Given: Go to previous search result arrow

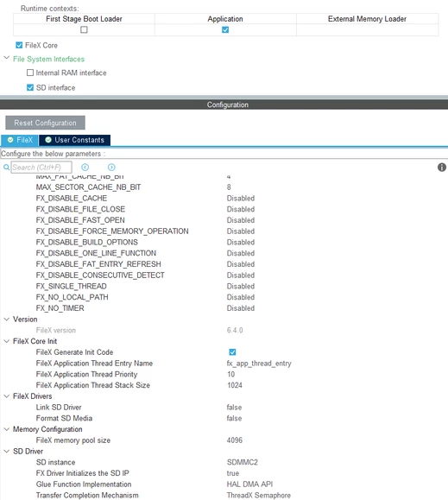Looking at the screenshot, I should (x=85, y=167).
